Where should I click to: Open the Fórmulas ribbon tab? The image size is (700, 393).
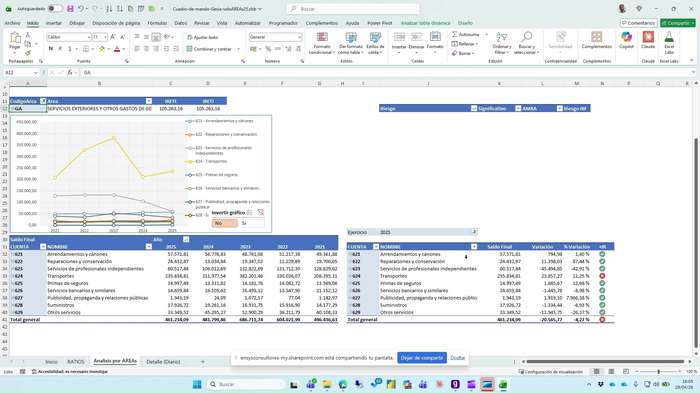157,23
